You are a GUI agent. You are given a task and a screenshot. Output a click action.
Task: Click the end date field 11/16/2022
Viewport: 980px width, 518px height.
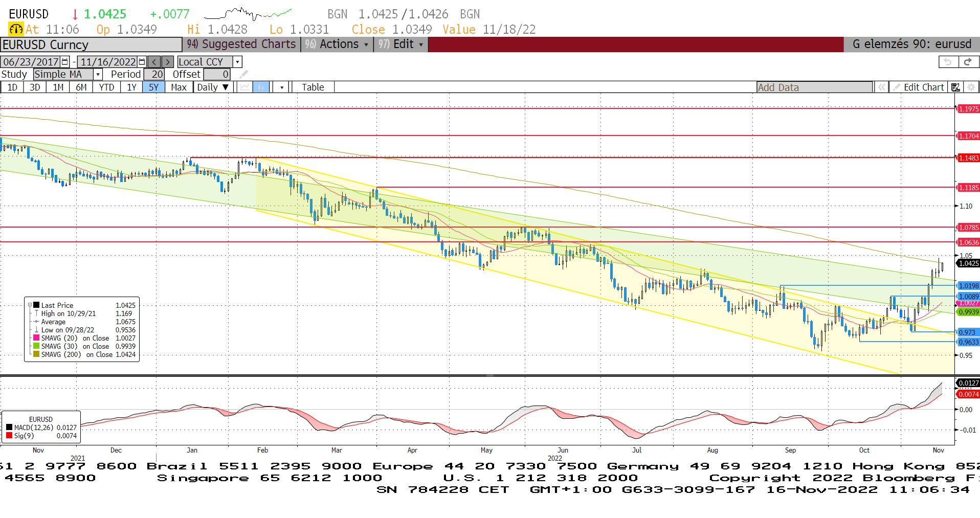pos(108,62)
